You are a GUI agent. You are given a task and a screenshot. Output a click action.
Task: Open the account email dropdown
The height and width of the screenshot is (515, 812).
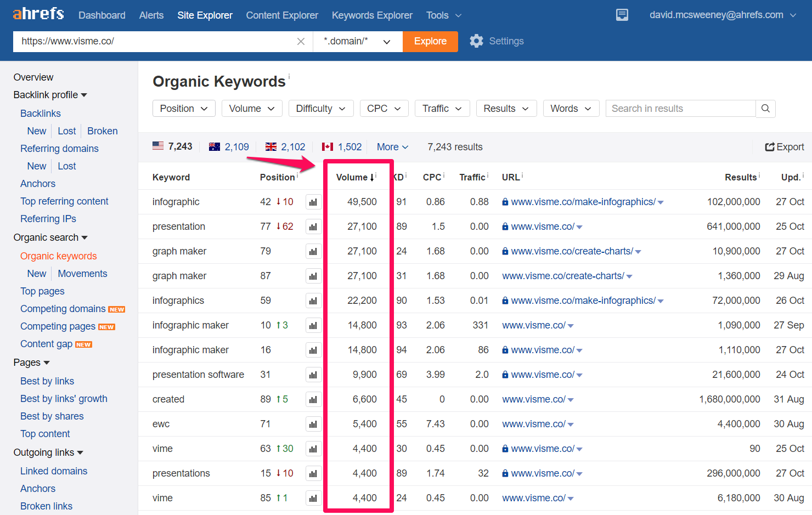pos(723,15)
